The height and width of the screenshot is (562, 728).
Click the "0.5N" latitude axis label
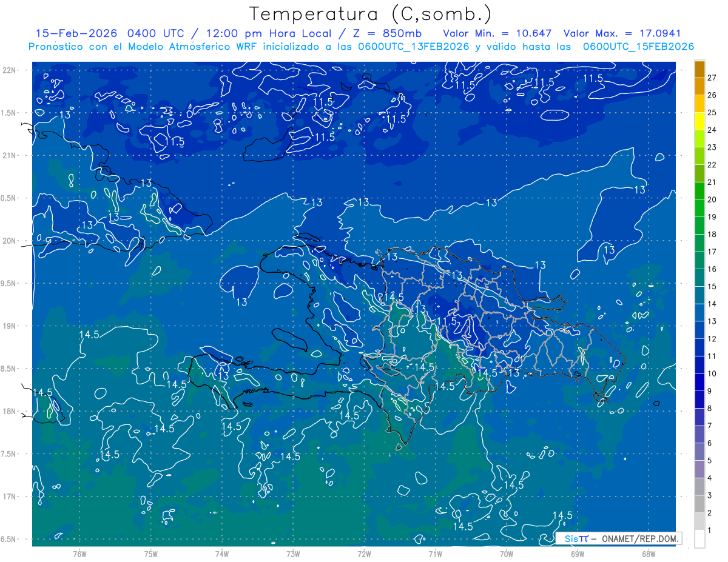coord(9,199)
